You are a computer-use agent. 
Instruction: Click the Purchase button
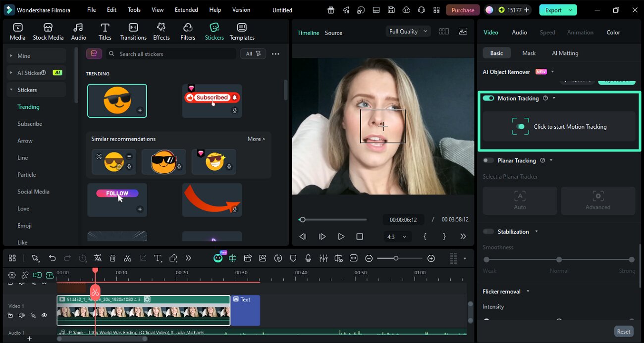(463, 10)
